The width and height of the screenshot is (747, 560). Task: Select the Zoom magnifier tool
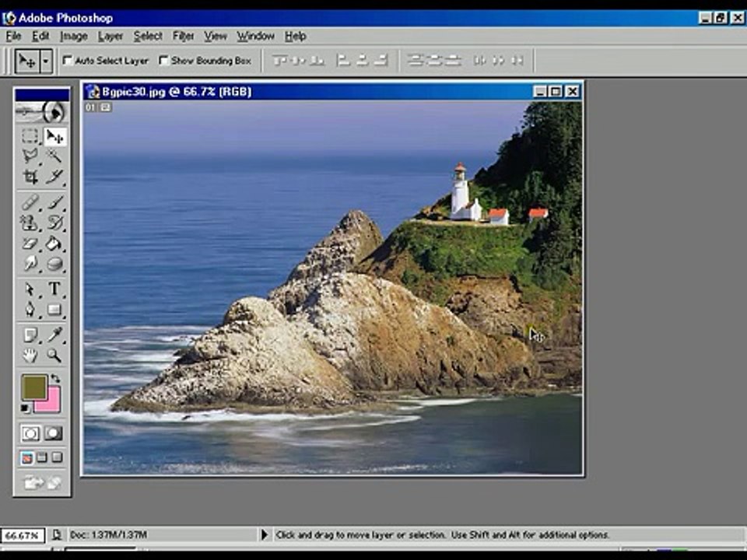(x=54, y=355)
